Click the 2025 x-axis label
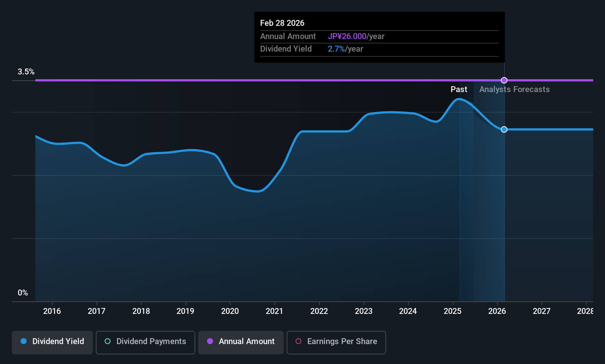 (x=452, y=311)
